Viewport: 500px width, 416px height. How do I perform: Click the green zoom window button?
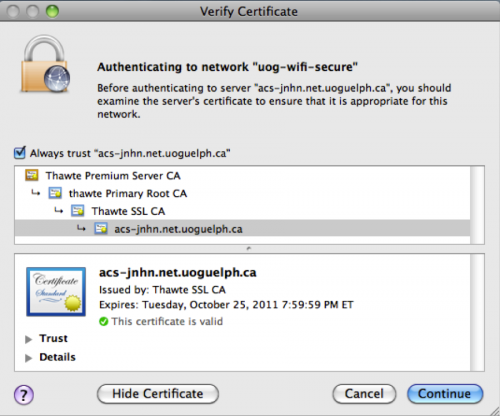(x=52, y=11)
